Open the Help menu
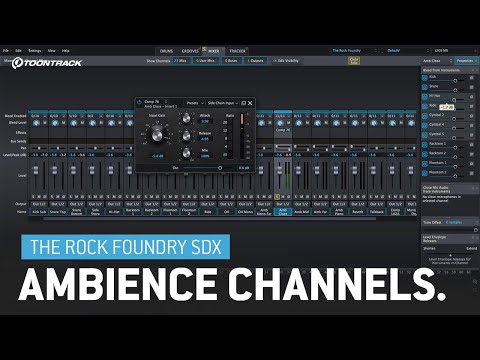 [66, 51]
